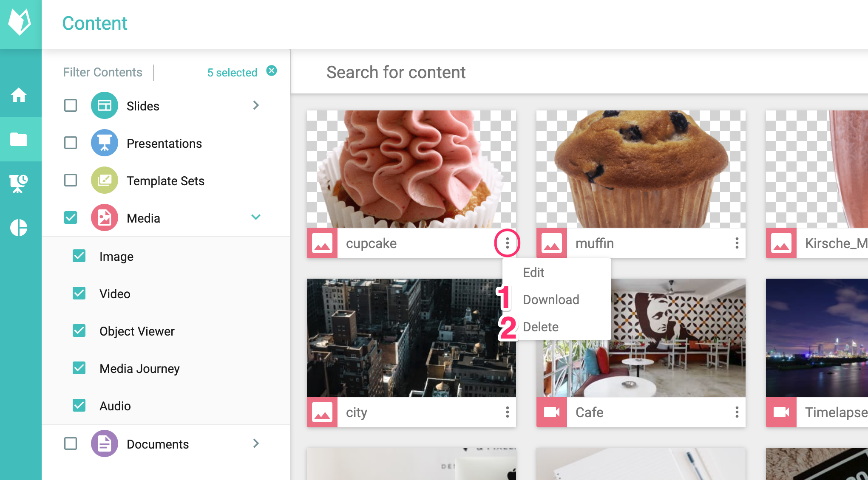Expand the Slides category chevron
The width and height of the screenshot is (868, 480).
tap(256, 105)
